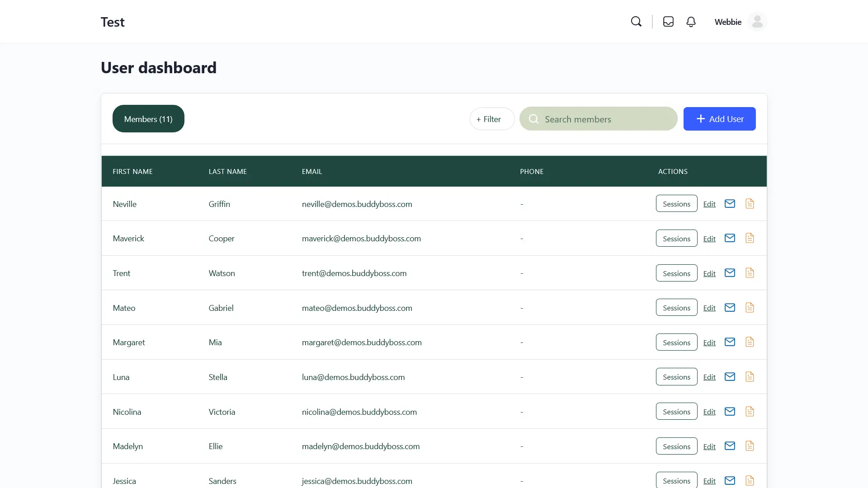Click the envelope icon for Madelyn
The width and height of the screenshot is (868, 488).
730,446
